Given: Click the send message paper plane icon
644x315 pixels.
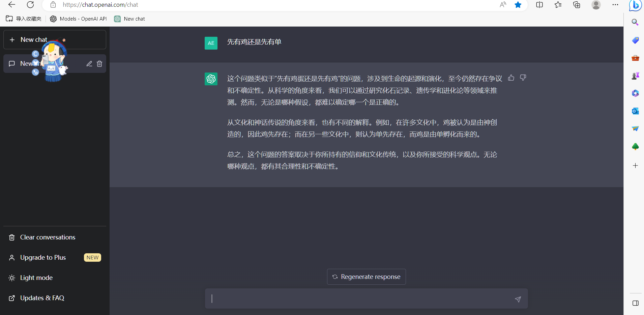Looking at the screenshot, I should (x=518, y=299).
